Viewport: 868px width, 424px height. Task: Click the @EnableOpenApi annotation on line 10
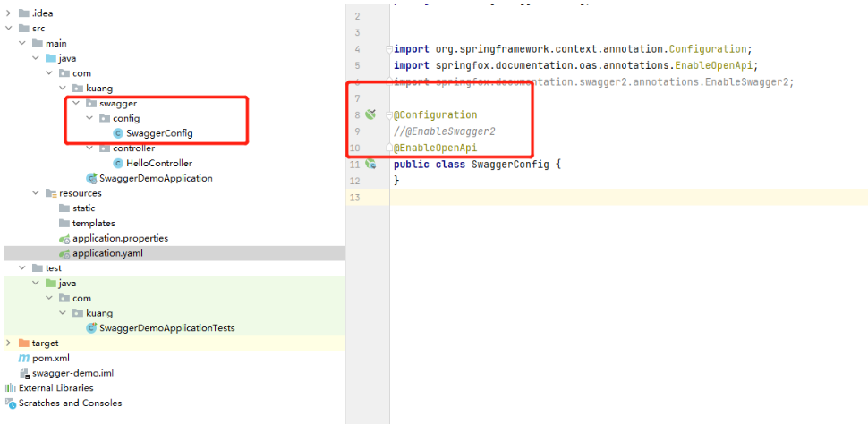tap(435, 148)
